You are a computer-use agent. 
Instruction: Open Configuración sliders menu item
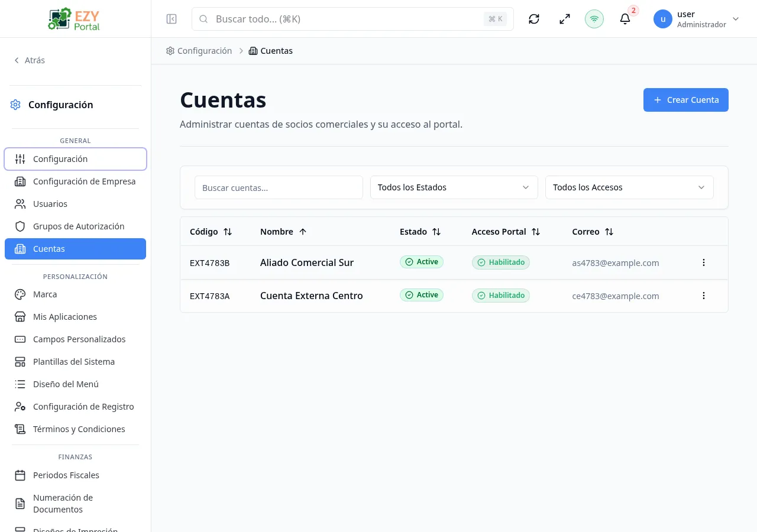pyautogui.click(x=75, y=159)
